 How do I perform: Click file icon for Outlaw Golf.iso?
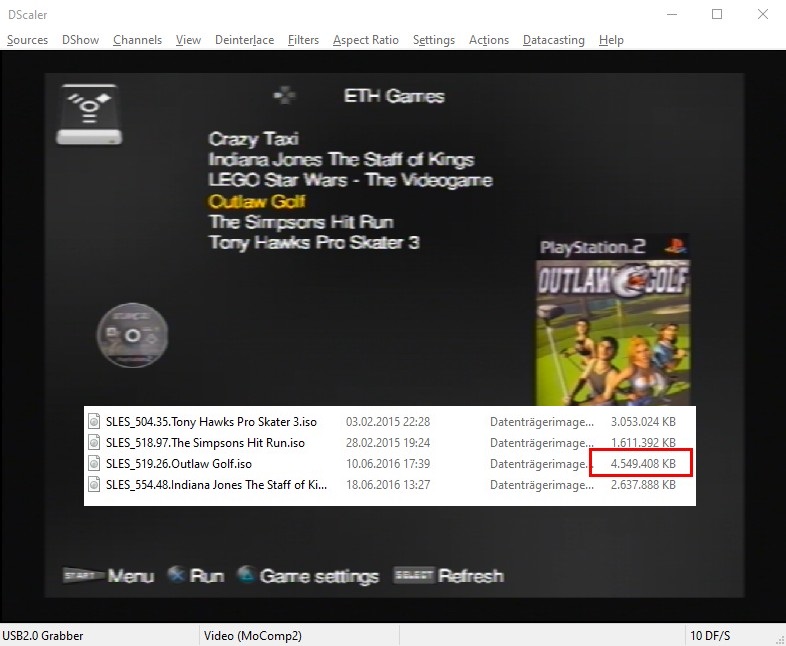94,463
